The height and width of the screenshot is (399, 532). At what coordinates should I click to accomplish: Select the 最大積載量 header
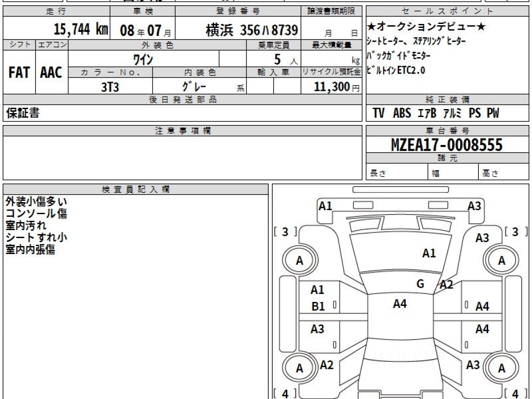pyautogui.click(x=332, y=45)
